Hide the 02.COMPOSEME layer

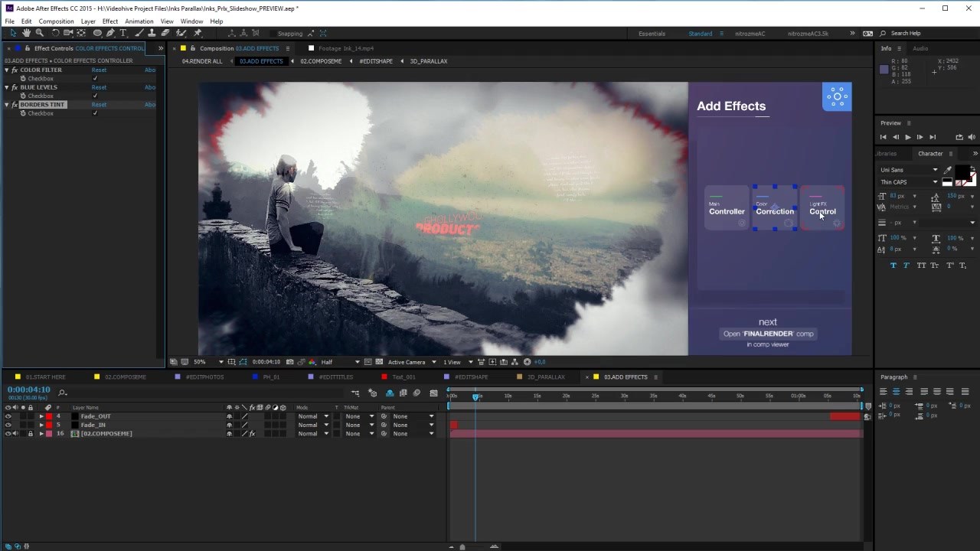click(8, 434)
